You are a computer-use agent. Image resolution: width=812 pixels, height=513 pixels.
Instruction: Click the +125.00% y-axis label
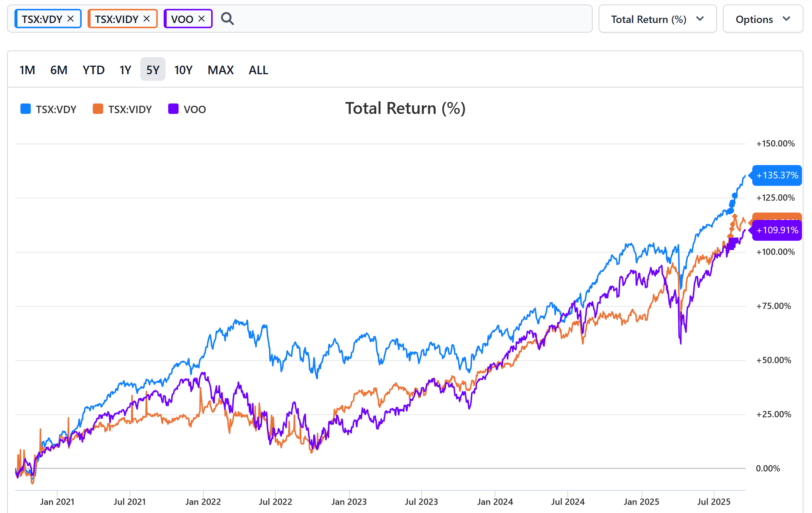pyautogui.click(x=775, y=198)
